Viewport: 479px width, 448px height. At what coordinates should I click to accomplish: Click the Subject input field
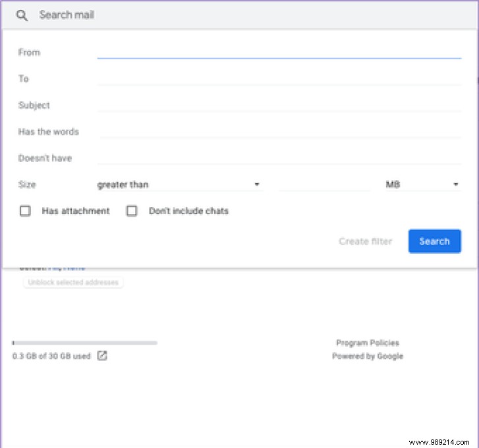[279, 105]
